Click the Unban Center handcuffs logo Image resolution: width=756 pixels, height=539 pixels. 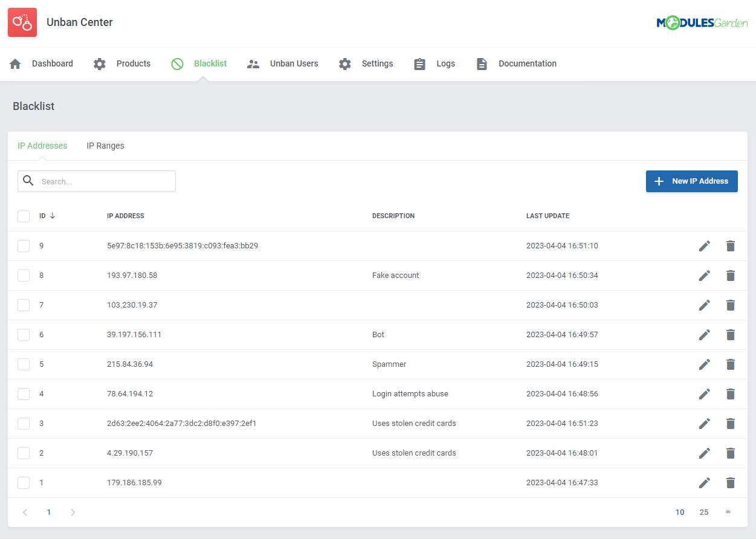point(22,22)
